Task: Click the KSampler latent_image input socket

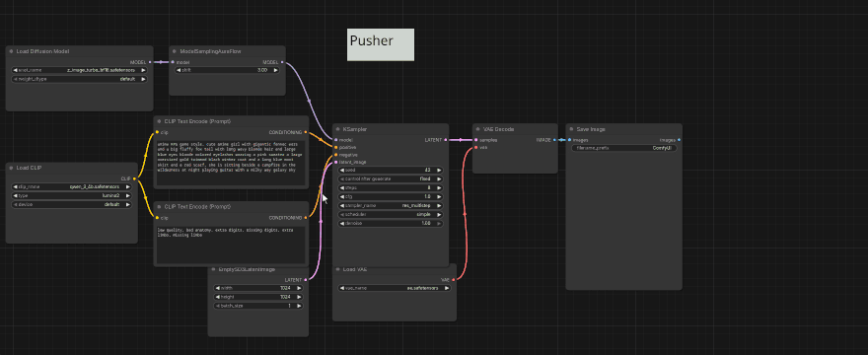Action: [x=335, y=162]
